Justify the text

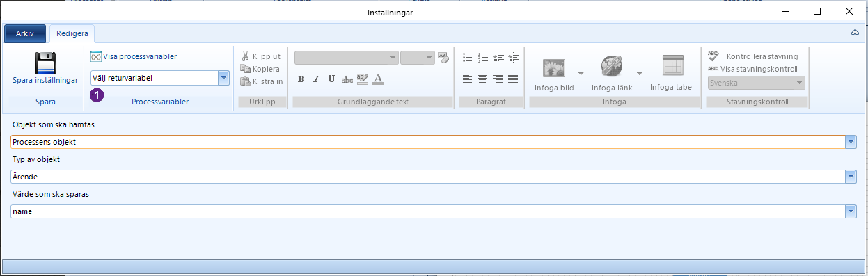pos(513,79)
